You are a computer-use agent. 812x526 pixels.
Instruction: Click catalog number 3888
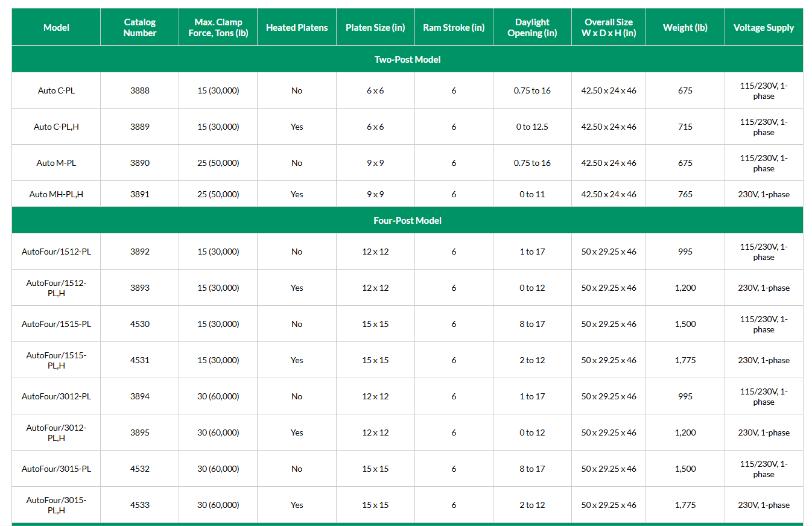(x=140, y=90)
